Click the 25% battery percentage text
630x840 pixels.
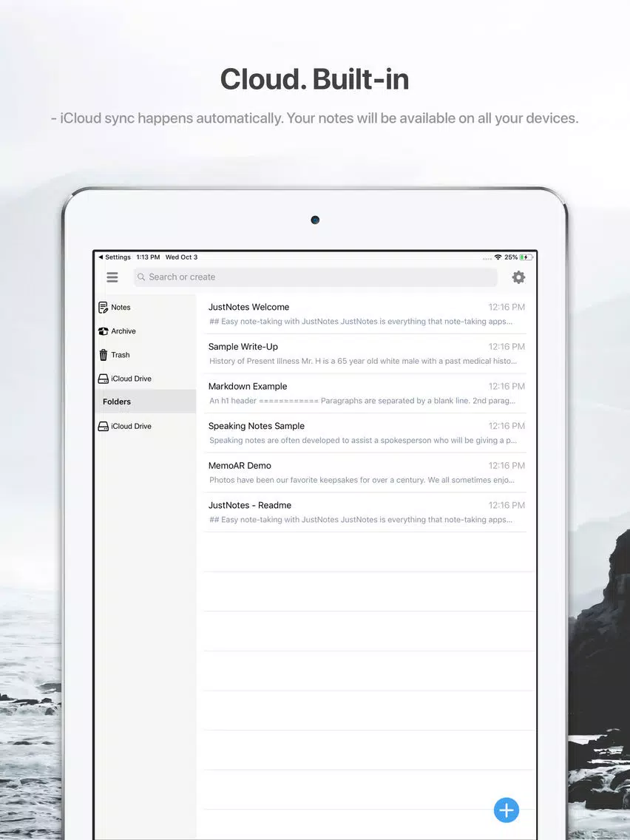click(511, 257)
